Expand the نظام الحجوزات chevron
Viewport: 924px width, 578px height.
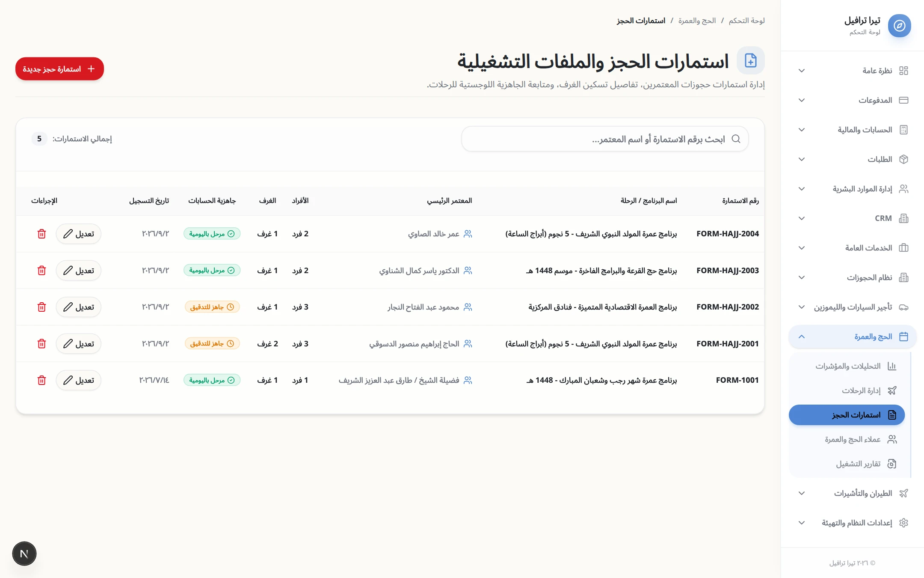pos(802,277)
